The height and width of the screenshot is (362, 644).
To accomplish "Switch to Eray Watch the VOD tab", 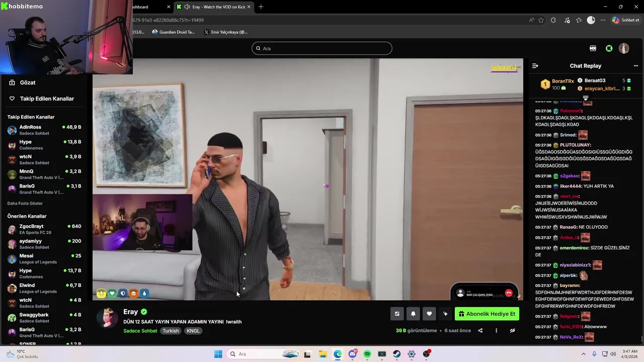I will tap(213, 7).
